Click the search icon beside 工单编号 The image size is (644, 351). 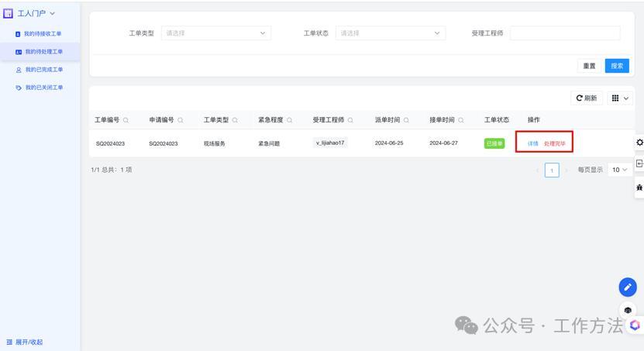coord(126,120)
